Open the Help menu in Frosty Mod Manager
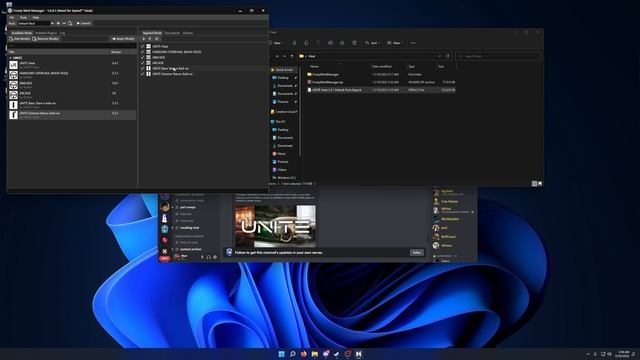Viewport: 640px width, 360px height. click(x=36, y=18)
